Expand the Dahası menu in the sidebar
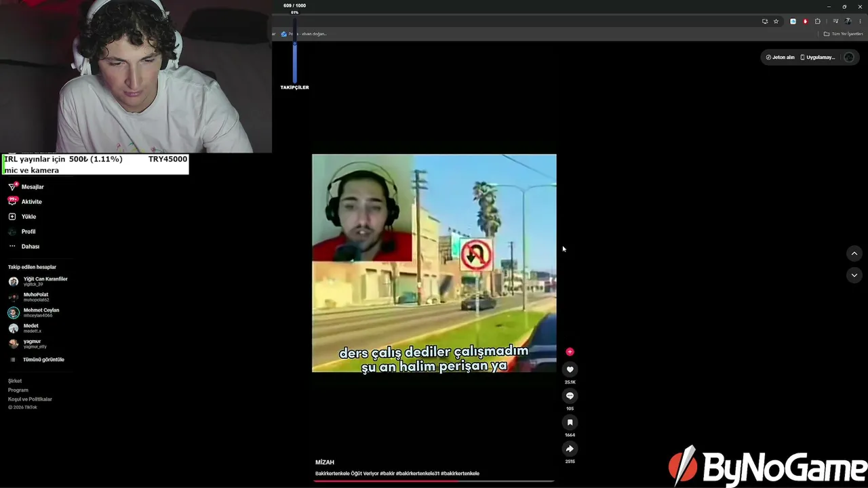The image size is (868, 488). (24, 246)
